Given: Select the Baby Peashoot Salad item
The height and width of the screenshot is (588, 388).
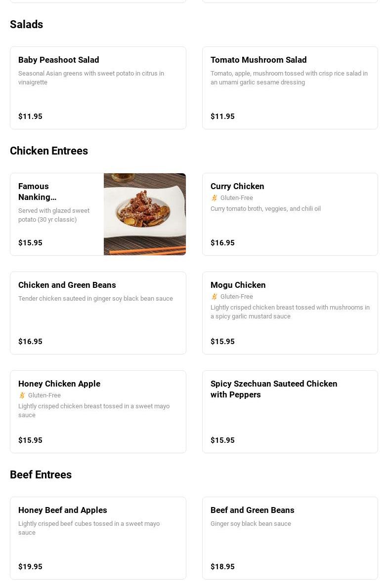Looking at the screenshot, I should tap(59, 60).
